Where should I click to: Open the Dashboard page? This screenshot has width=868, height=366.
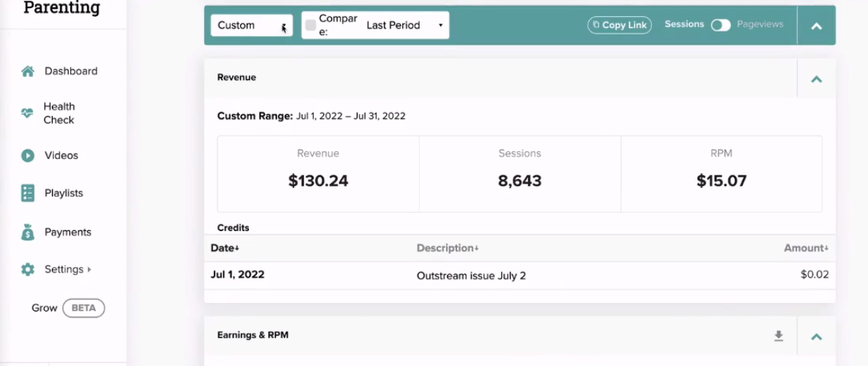pos(71,71)
